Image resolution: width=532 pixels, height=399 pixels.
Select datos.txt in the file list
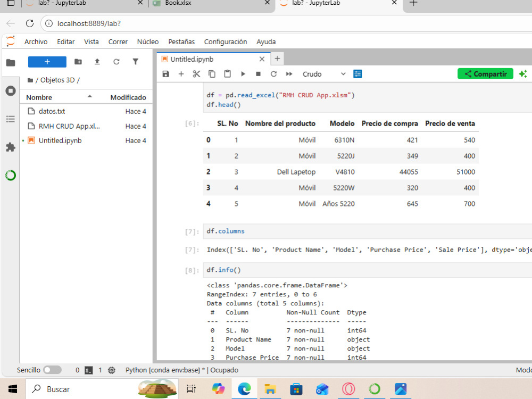[x=86, y=111]
